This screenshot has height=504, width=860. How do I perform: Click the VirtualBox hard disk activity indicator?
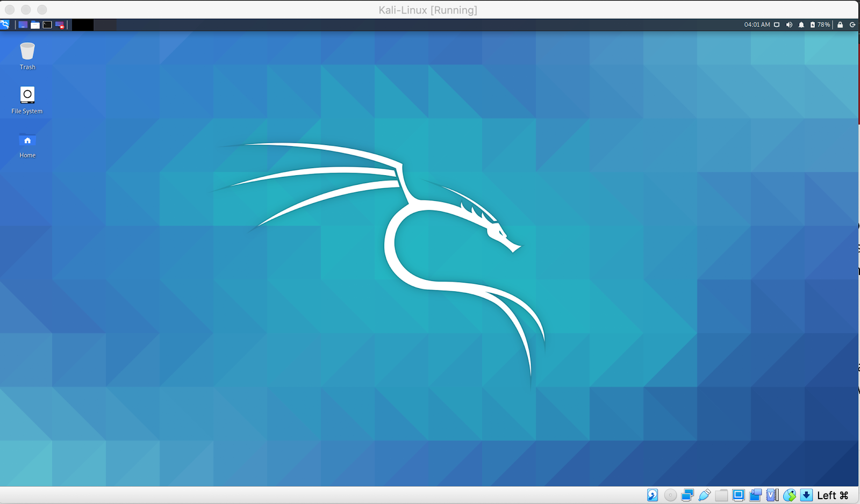tap(653, 495)
